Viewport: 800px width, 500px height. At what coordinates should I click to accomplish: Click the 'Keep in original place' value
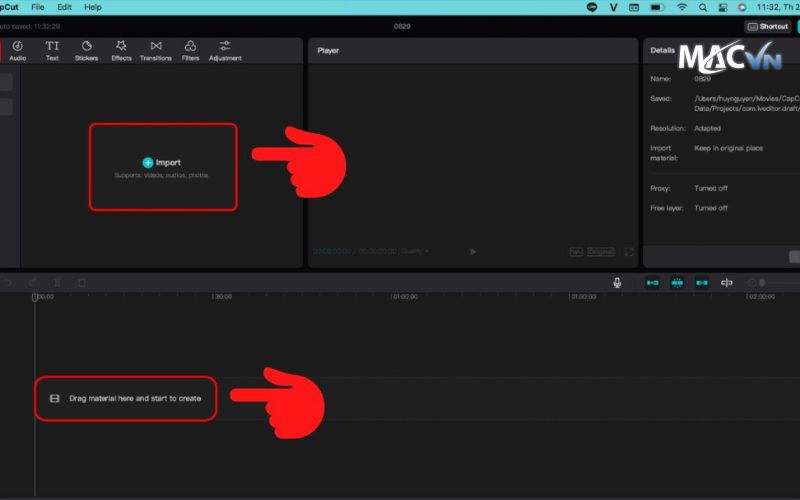(729, 148)
